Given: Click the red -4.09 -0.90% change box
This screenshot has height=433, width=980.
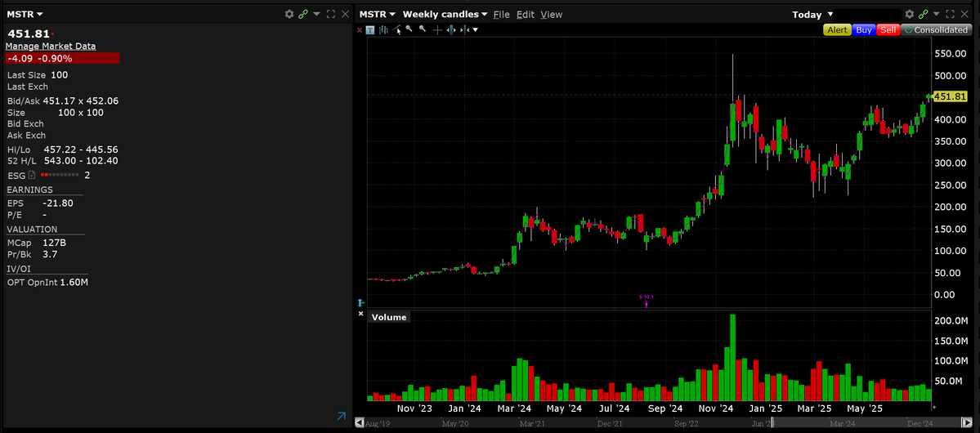Looking at the screenshot, I should (x=62, y=58).
